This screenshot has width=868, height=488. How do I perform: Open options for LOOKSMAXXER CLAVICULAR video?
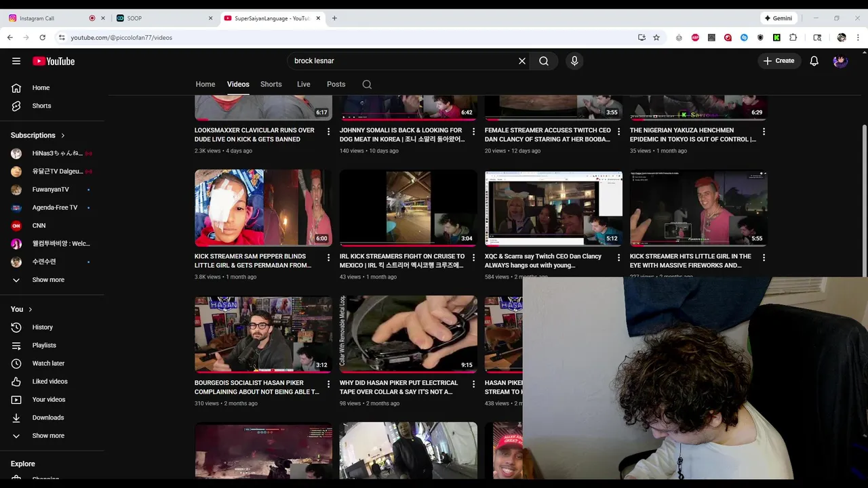329,131
